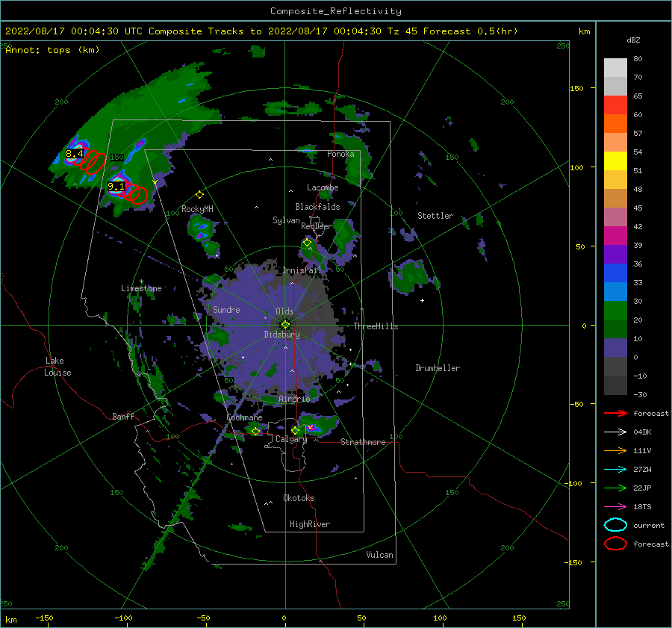Click the white 04DK arrow legend icon
672x628 pixels.
click(615, 432)
